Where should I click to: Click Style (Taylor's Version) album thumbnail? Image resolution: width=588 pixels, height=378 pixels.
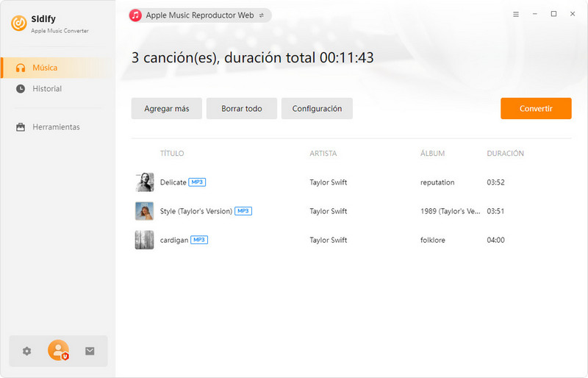144,211
